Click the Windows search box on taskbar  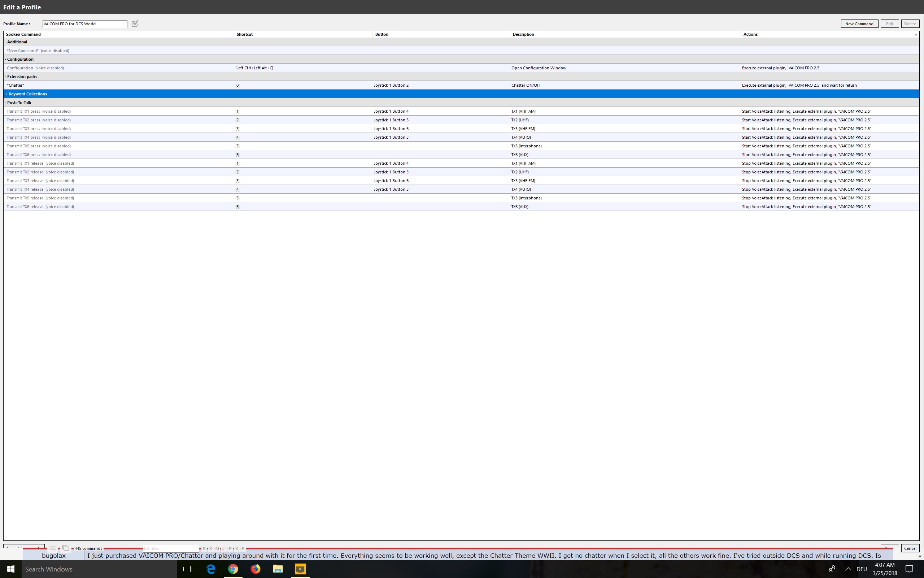[x=99, y=569]
